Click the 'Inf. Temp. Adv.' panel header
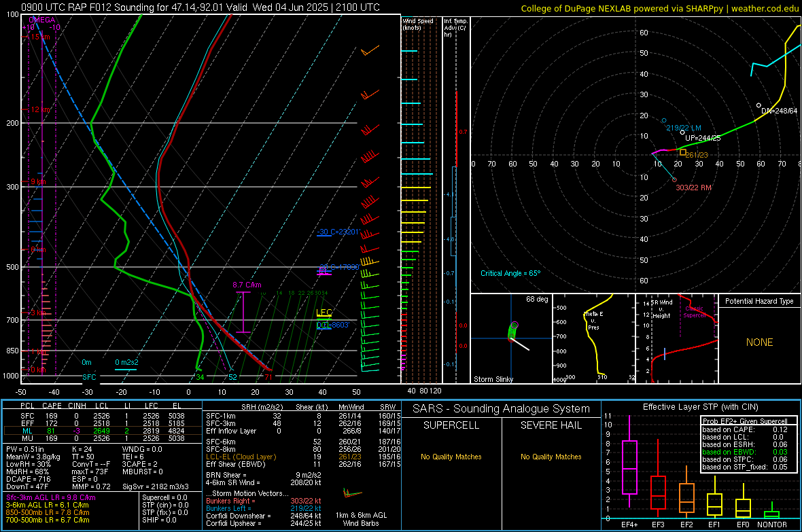Screen dimensions: 802x532 click(x=455, y=28)
